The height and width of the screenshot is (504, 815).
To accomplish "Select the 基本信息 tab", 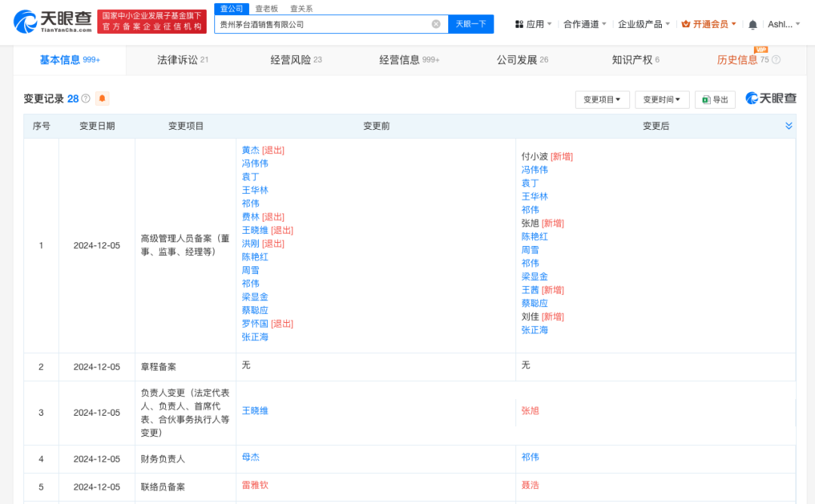I will (69, 60).
